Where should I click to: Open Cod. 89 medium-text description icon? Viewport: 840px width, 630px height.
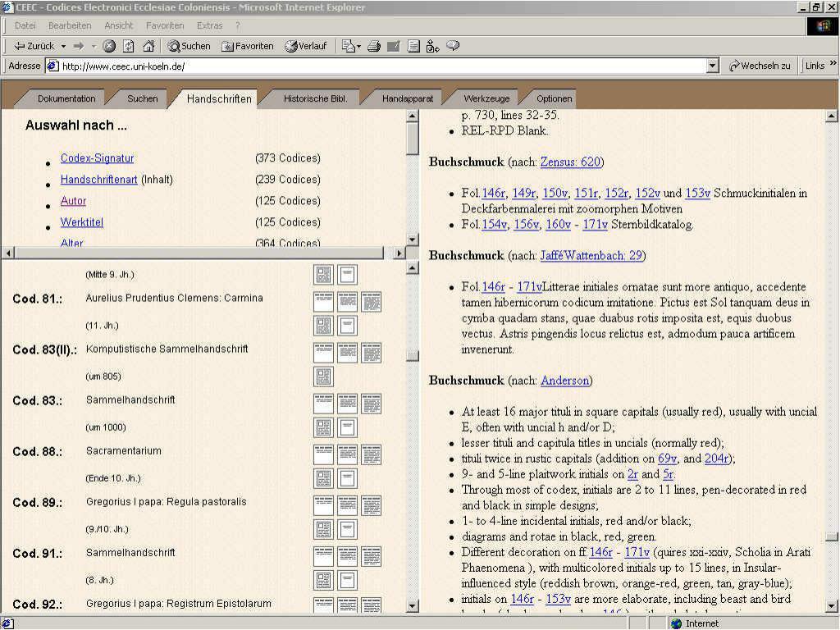(x=347, y=505)
